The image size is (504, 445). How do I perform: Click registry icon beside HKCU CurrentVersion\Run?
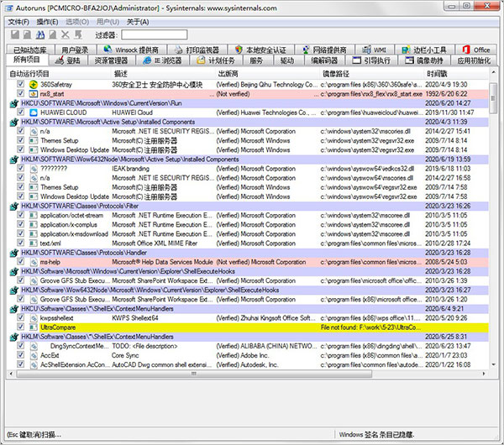(x=13, y=103)
